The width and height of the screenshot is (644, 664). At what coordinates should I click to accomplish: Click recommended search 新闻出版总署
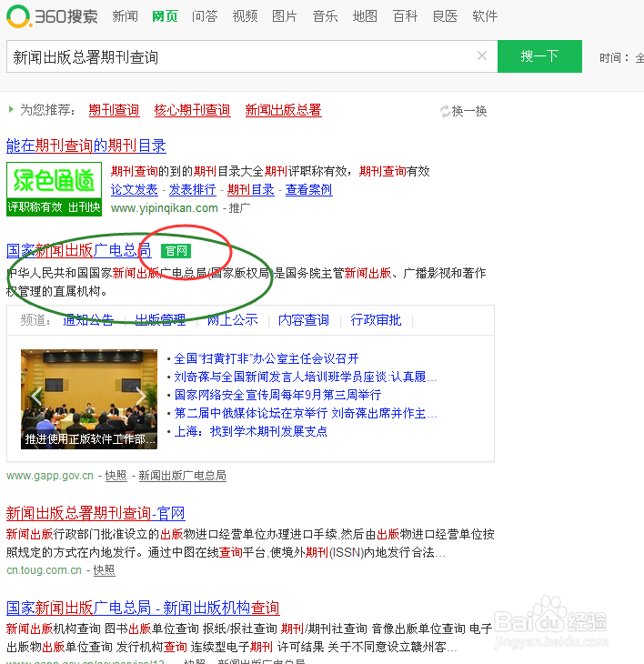tap(283, 110)
